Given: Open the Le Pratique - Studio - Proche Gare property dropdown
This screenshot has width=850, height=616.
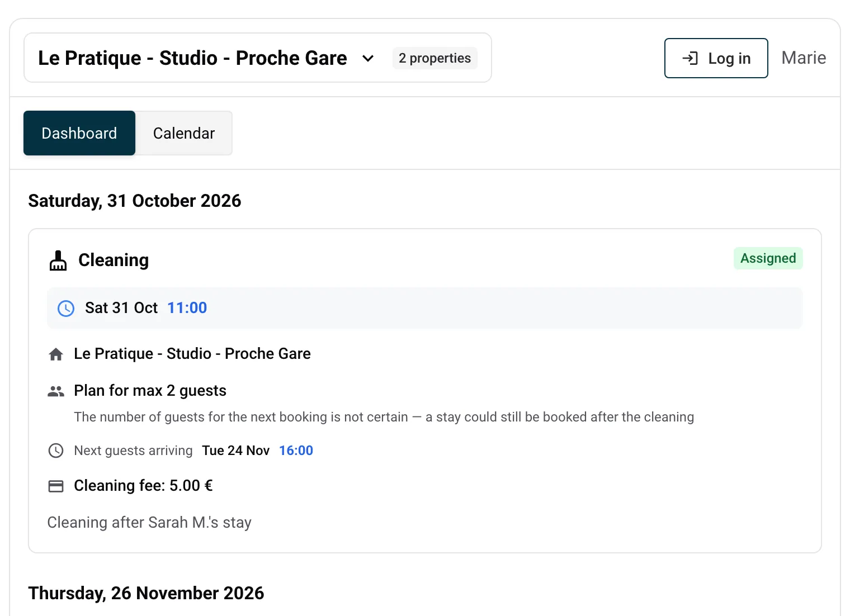Looking at the screenshot, I should [x=258, y=58].
